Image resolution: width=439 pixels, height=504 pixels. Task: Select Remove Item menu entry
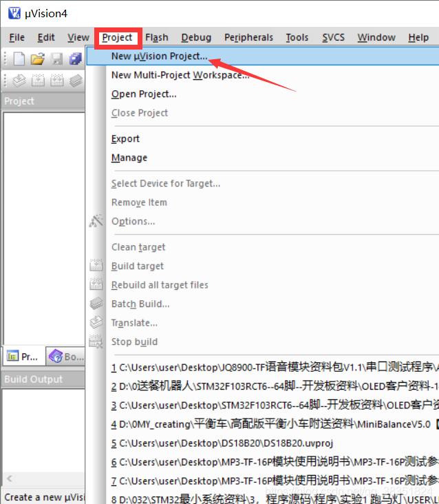point(263,202)
